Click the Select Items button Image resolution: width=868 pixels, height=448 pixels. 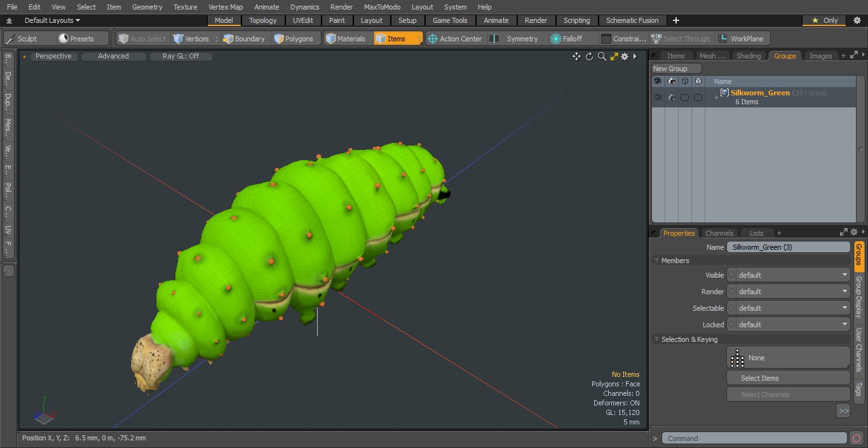point(788,378)
